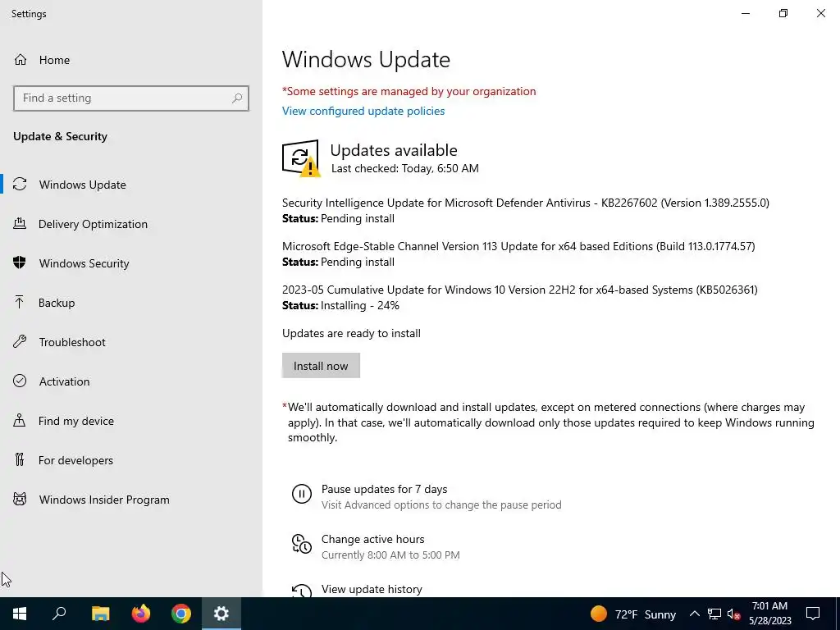
Task: Launch Google Chrome from the taskbar
Action: coord(181,614)
